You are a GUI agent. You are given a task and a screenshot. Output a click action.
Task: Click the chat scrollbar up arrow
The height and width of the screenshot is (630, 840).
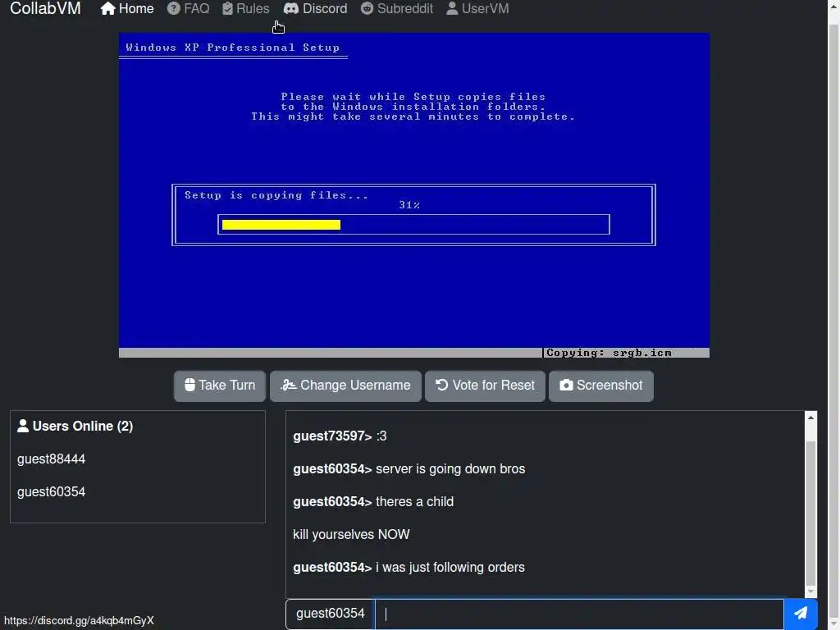[x=810, y=418]
